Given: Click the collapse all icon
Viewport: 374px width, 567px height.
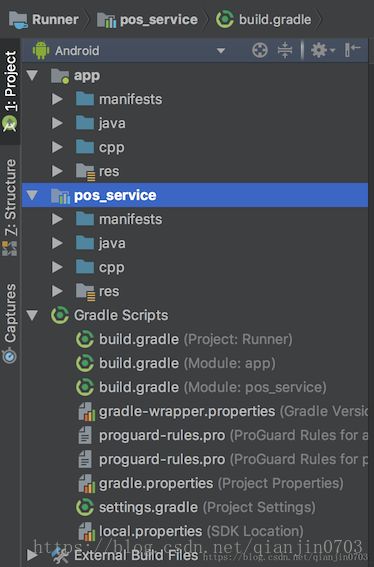Looking at the screenshot, I should tap(285, 50).
